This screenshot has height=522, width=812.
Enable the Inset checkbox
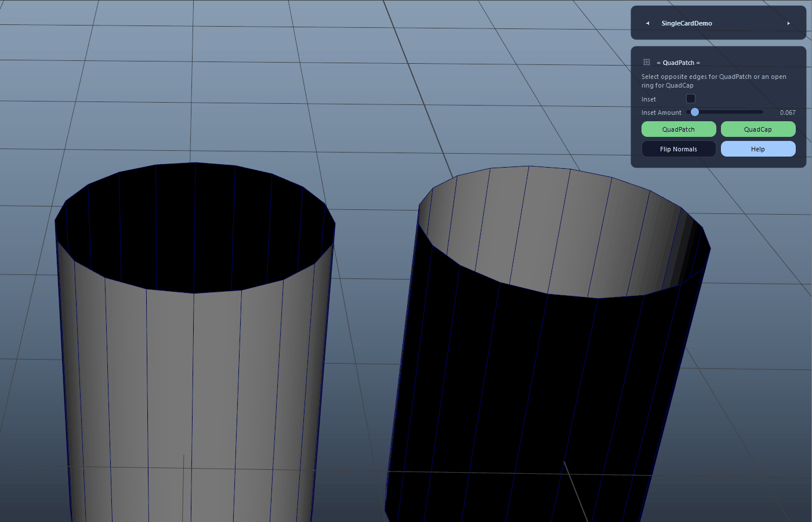[690, 99]
